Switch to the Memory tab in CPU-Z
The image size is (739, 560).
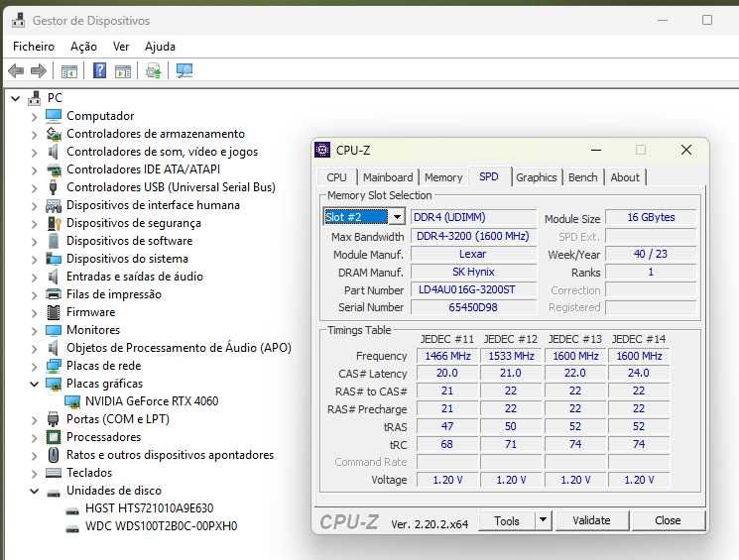point(443,177)
